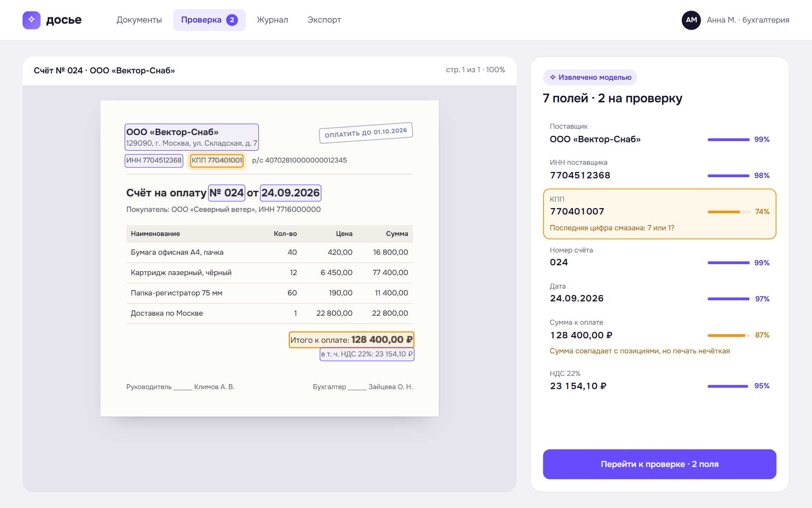Select the Дата value 24.09.2026 in panel
The image size is (812, 508).
577,298
